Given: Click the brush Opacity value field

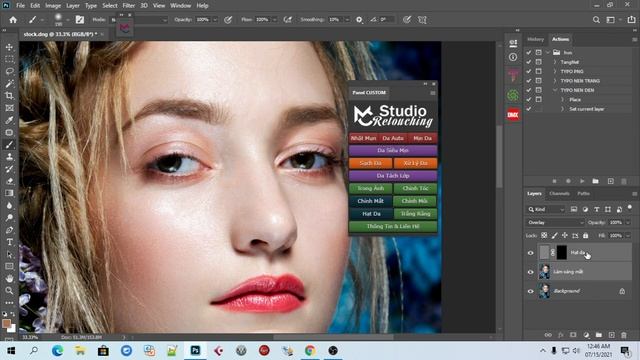Looking at the screenshot, I should [203, 20].
